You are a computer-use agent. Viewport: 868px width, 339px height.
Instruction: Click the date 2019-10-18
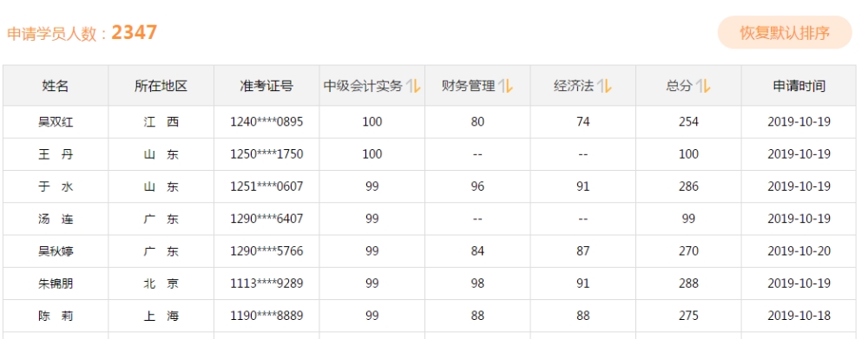pos(799,316)
